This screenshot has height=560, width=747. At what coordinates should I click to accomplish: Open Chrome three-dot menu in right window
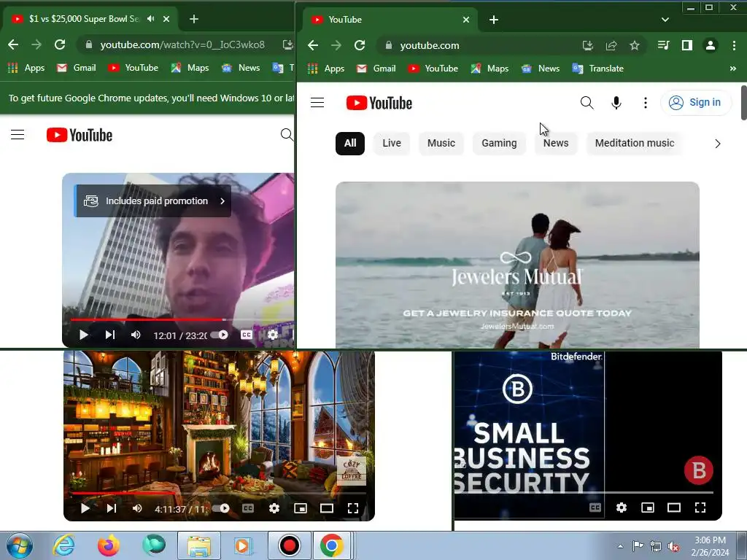(x=734, y=45)
